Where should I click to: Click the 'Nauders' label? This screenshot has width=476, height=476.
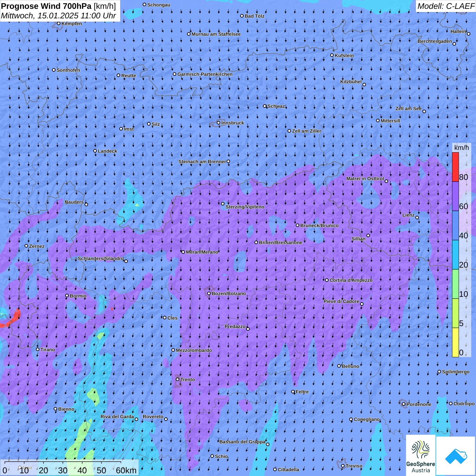coord(74,202)
